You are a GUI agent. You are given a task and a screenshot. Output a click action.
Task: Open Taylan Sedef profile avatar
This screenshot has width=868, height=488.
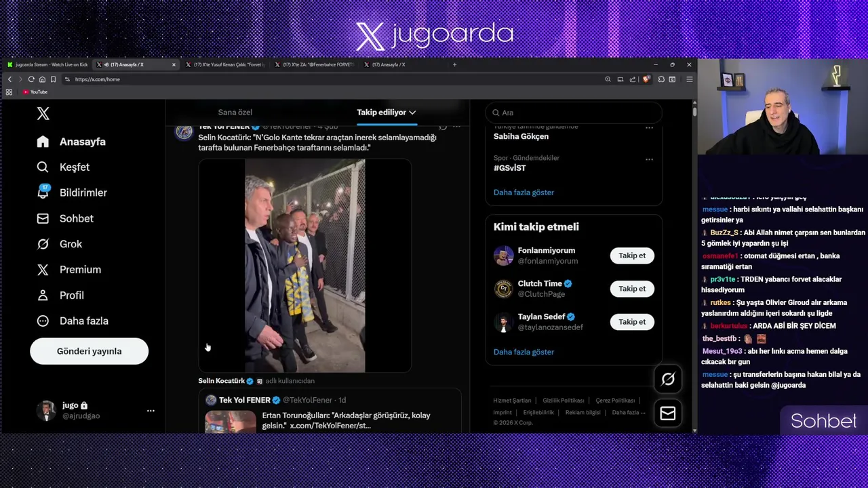[x=503, y=322]
